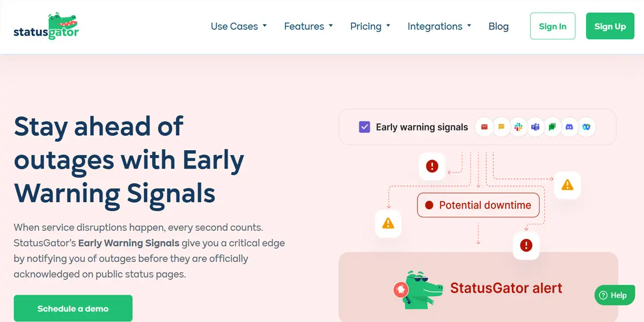Screen dimensions: 644x322
Task: Click the red email envelope icon
Action: [484, 127]
